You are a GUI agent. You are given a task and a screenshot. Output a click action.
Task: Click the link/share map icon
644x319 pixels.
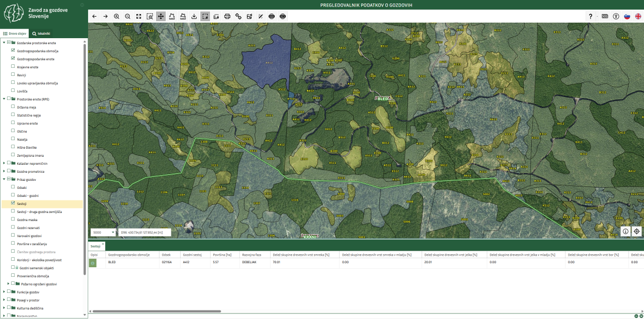(238, 16)
